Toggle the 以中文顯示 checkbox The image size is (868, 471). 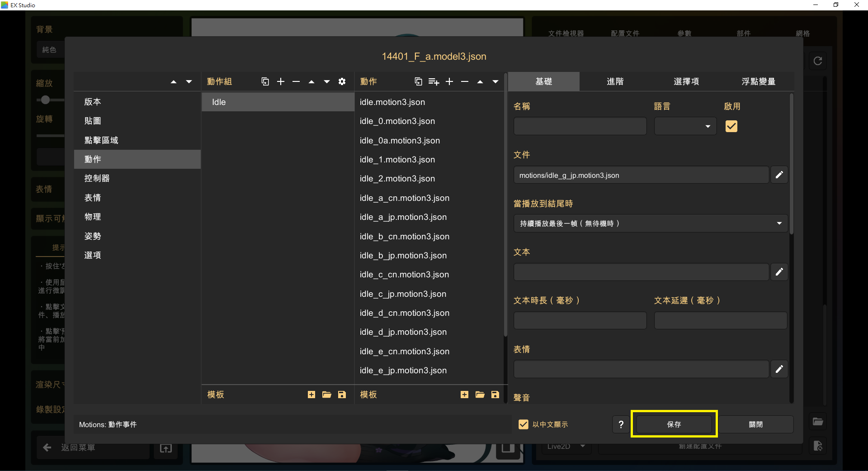524,424
